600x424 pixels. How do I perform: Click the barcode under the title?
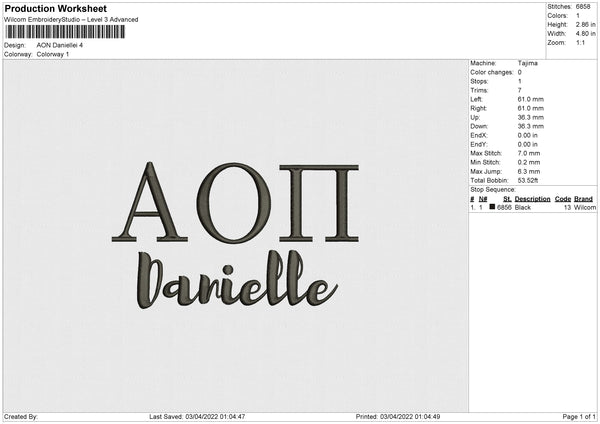point(65,32)
